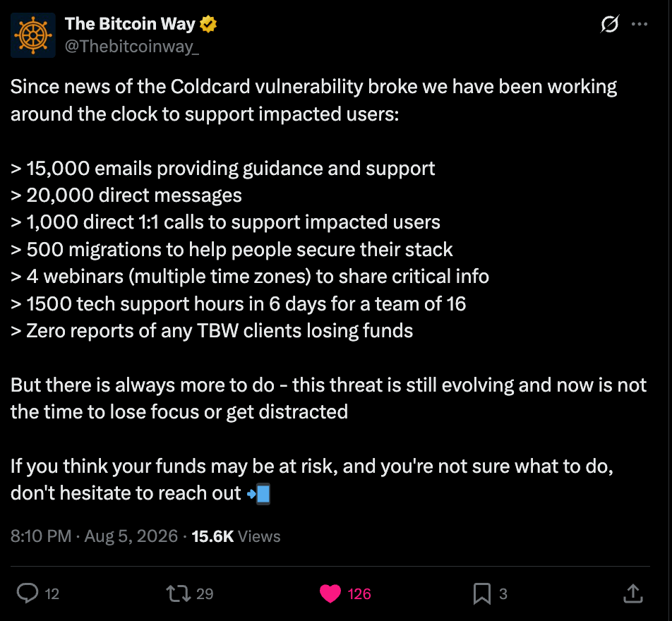Open the Grok explain icon
Screen dimensions: 672x621
click(609, 24)
